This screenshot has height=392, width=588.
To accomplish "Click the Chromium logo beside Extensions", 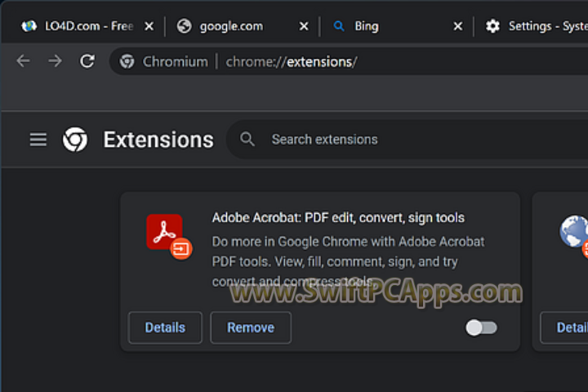I will point(75,139).
